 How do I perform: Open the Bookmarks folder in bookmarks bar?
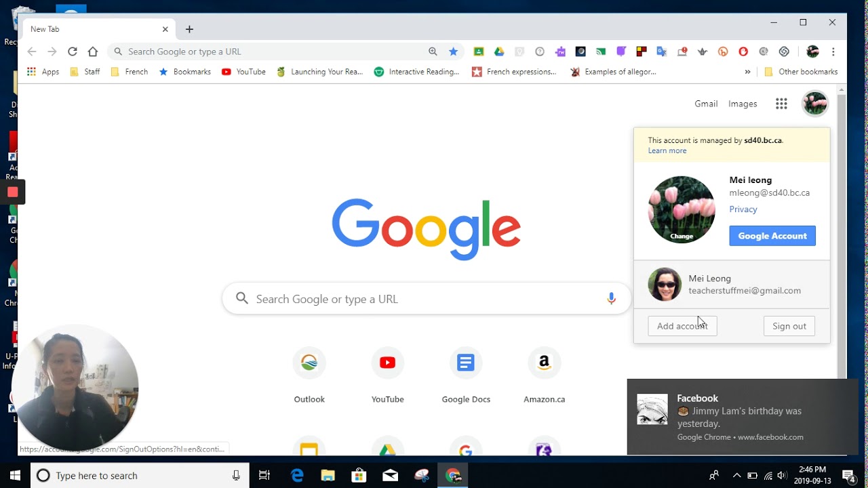(184, 71)
